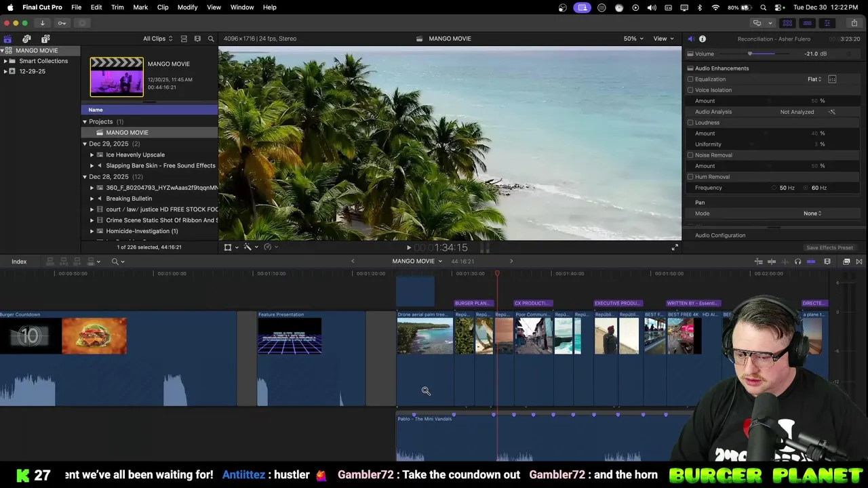
Task: Open the Audio inspector speaker icon
Action: tap(690, 39)
